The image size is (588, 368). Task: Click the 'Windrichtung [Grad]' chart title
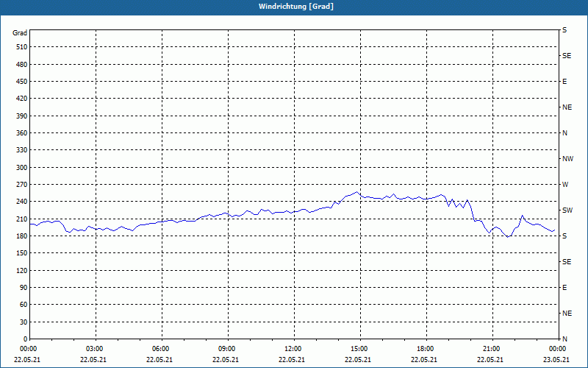296,7
